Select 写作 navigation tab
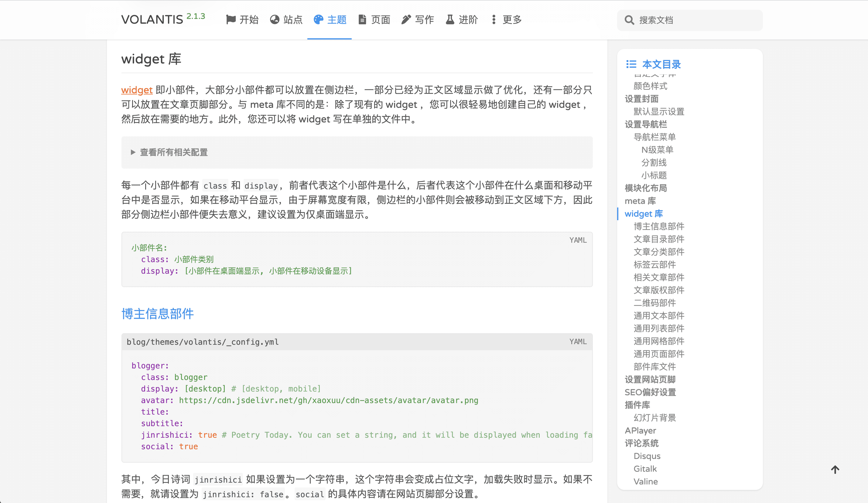Image resolution: width=868 pixels, height=503 pixels. pos(424,20)
